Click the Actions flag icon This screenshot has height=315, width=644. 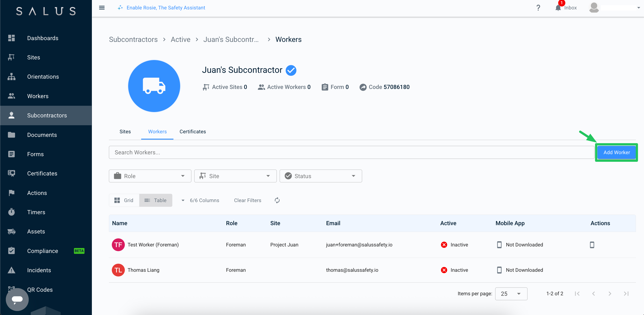[11, 193]
